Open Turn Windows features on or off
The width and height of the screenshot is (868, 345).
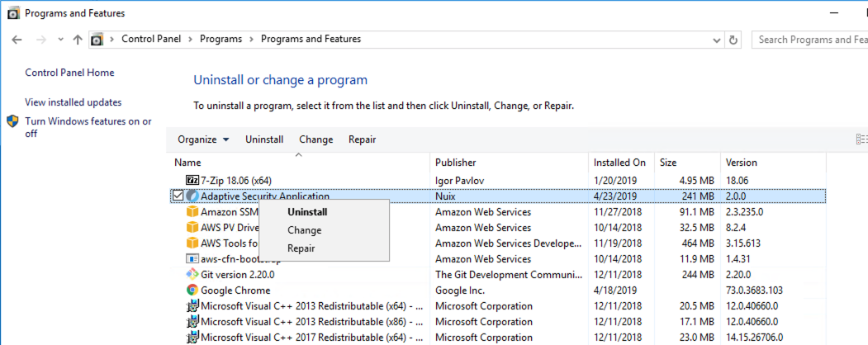(88, 127)
